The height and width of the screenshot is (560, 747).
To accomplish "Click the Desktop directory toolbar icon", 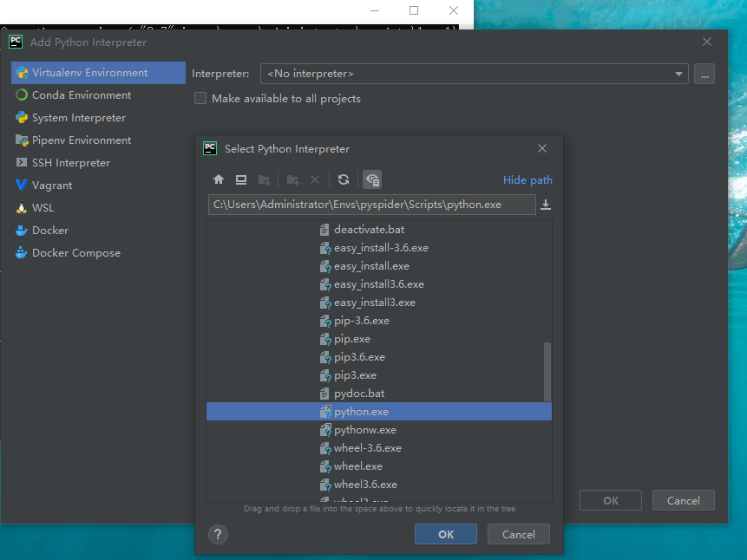I will pyautogui.click(x=241, y=179).
